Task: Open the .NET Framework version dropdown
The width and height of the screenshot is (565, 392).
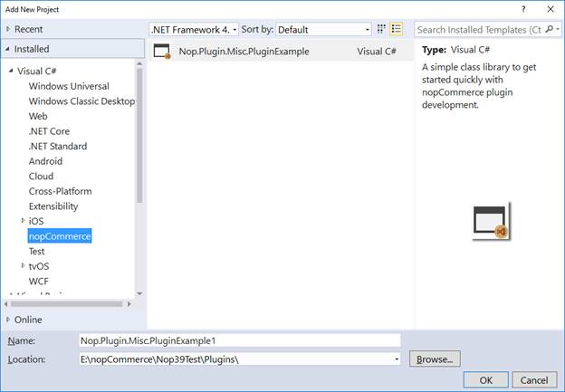Action: pyautogui.click(x=194, y=30)
